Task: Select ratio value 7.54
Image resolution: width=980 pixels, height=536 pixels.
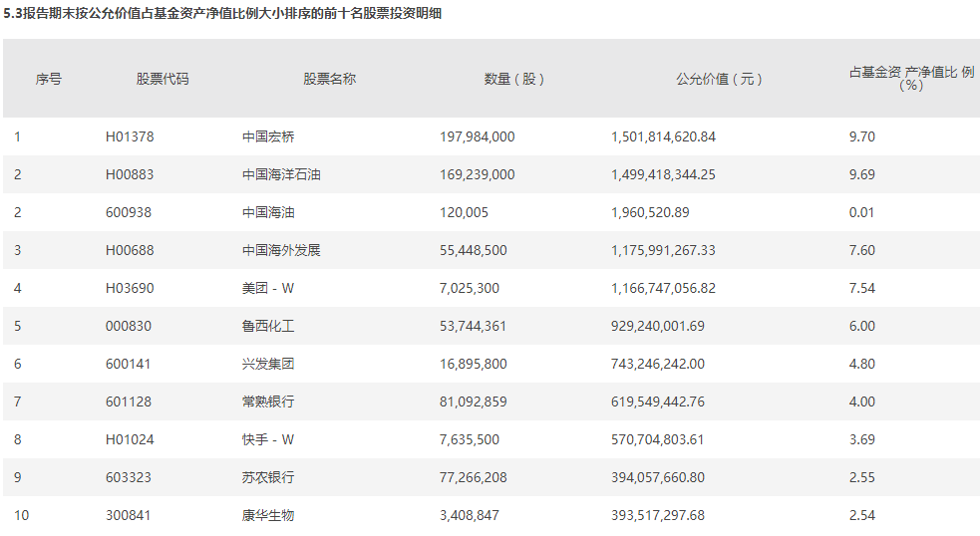Action: point(862,289)
